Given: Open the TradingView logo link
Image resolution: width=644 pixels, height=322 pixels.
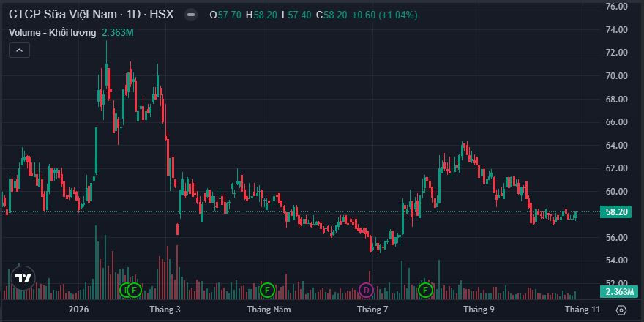Looking at the screenshot, I should coord(23,279).
